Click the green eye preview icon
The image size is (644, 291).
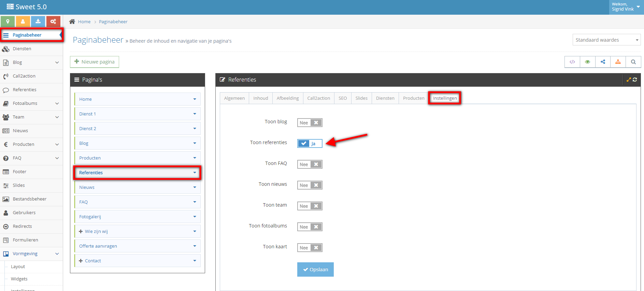[x=587, y=62]
